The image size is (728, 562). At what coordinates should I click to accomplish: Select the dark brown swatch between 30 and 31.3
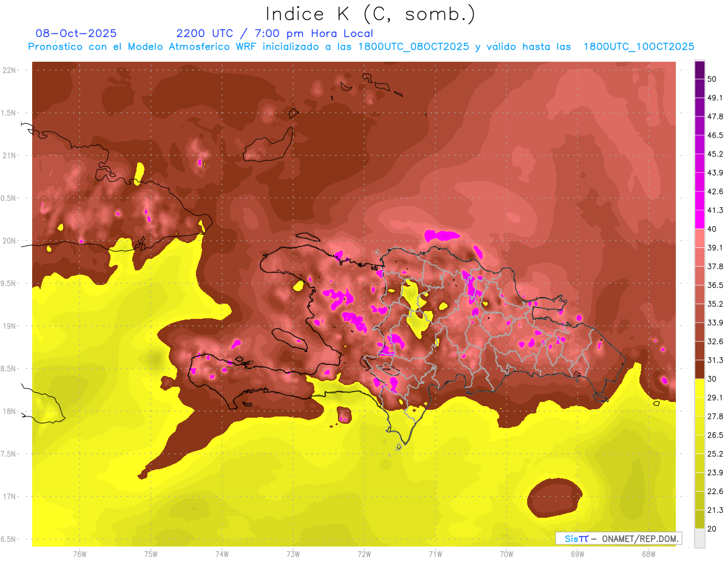[x=699, y=369]
